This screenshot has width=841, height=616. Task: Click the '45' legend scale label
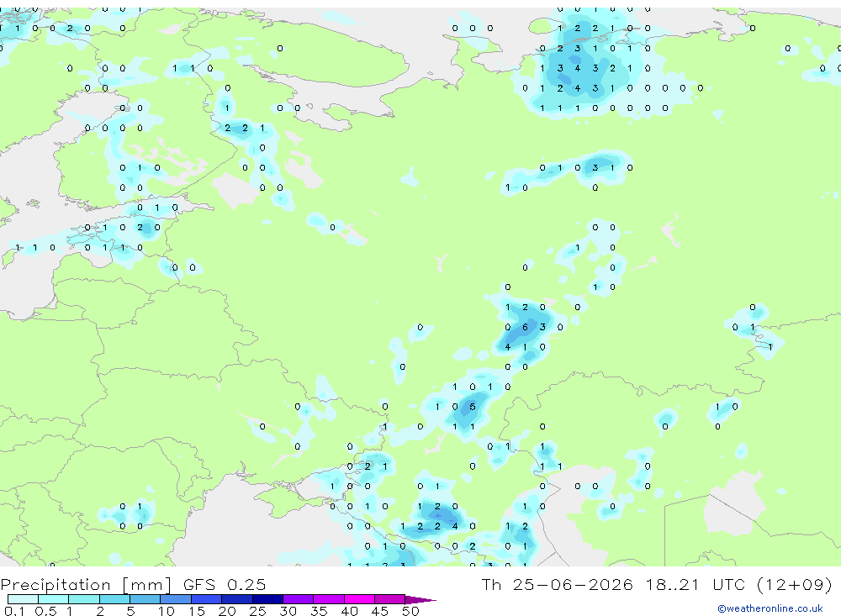[380, 611]
